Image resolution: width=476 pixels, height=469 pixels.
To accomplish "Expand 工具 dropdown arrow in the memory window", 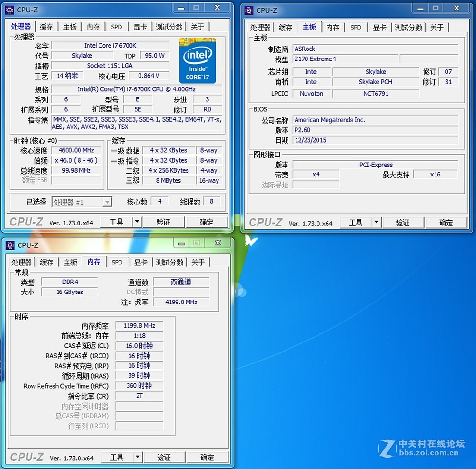I will (x=138, y=457).
